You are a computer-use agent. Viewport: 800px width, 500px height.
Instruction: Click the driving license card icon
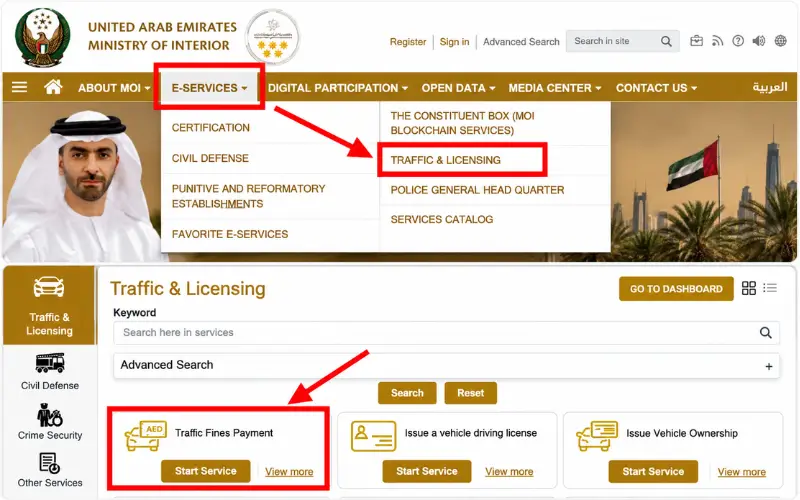[373, 436]
